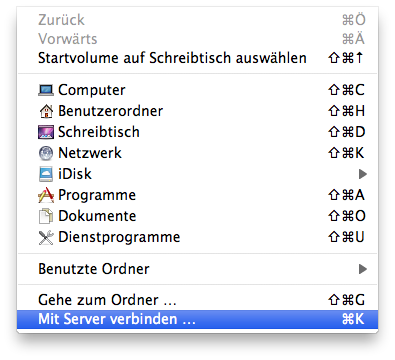Select Mit Server verbinden menu item
The width and height of the screenshot is (395, 360).
pyautogui.click(x=197, y=319)
